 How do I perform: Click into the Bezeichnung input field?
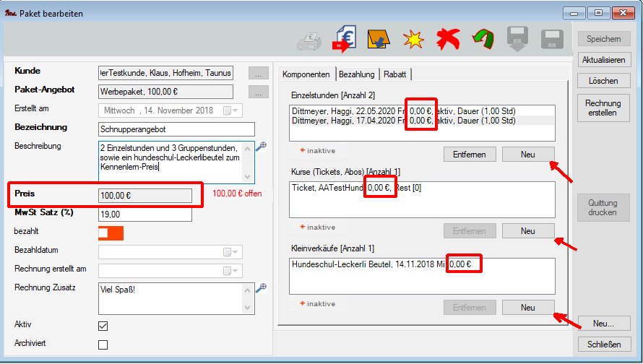click(x=176, y=129)
